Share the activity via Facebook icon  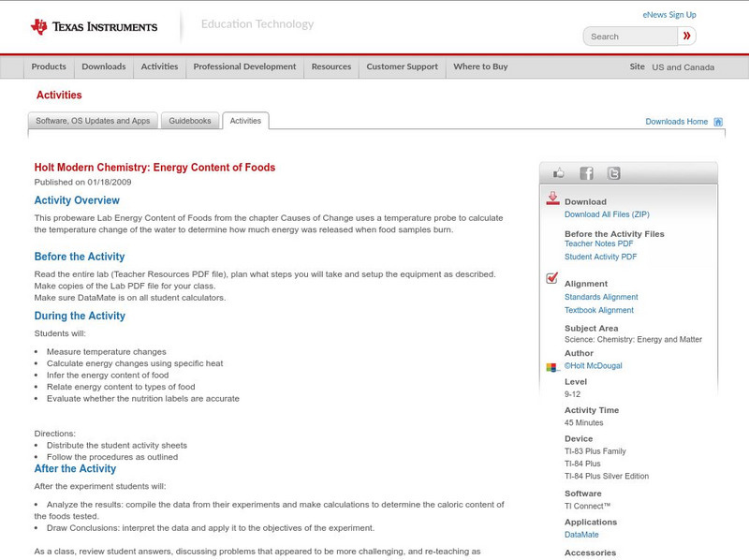pos(586,173)
